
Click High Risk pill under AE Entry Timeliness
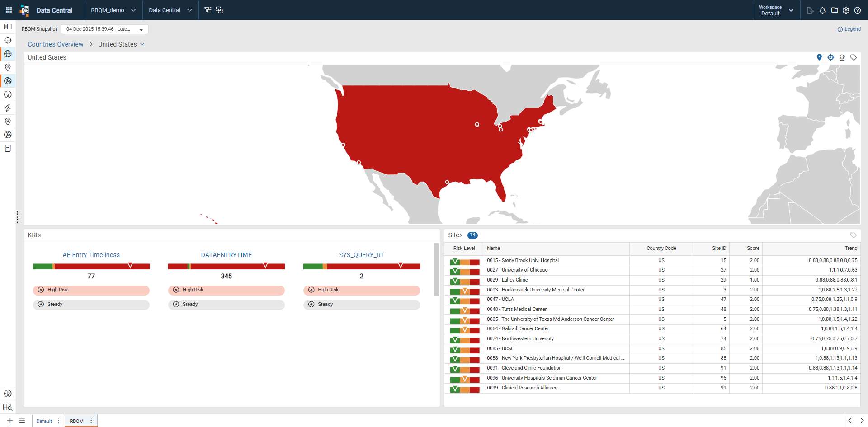click(x=91, y=290)
